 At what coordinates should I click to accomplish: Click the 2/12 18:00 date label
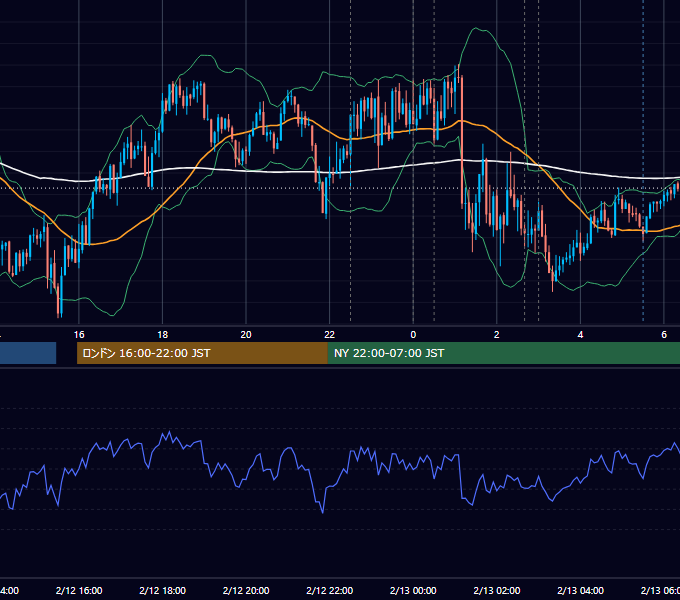[x=163, y=590]
